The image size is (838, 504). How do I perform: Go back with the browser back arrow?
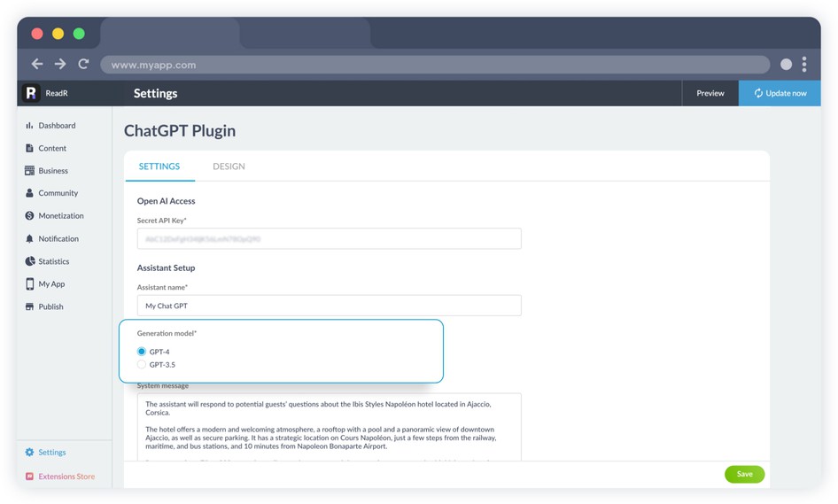coord(37,64)
